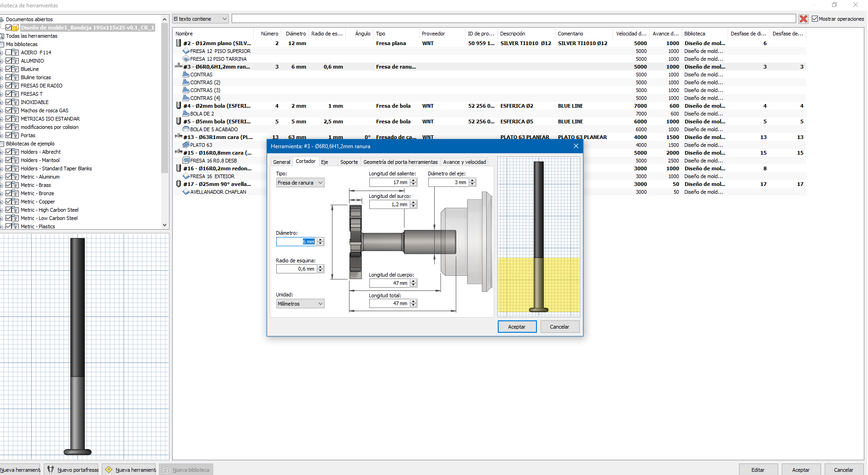
Task: Click the Nuevo portafresas holder icon
Action: pyautogui.click(x=51, y=469)
